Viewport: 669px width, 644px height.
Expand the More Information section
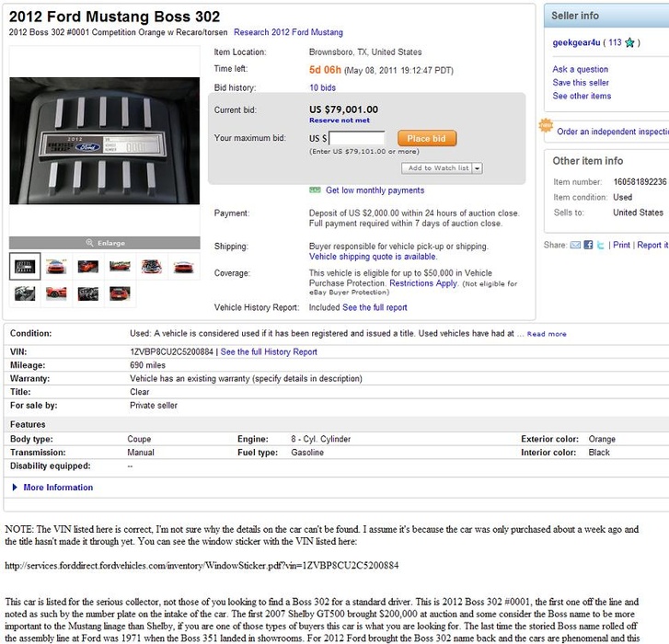click(x=58, y=488)
